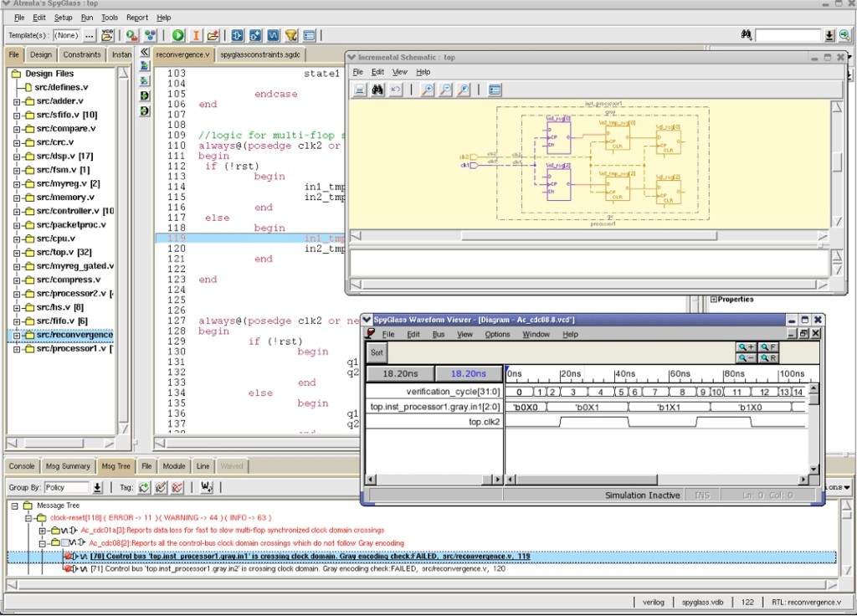Click the orange 'I' incremental icon
Image resolution: width=857 pixels, height=616 pixels.
196,35
